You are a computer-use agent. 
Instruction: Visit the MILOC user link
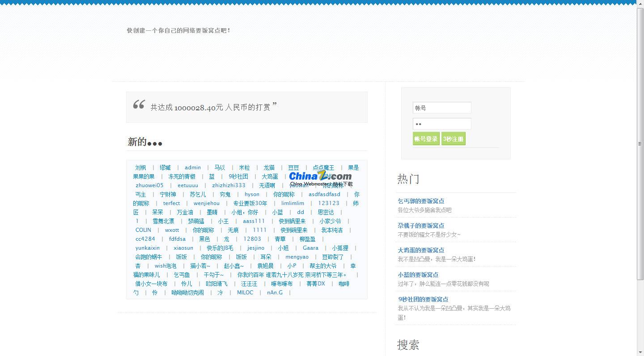tap(245, 293)
